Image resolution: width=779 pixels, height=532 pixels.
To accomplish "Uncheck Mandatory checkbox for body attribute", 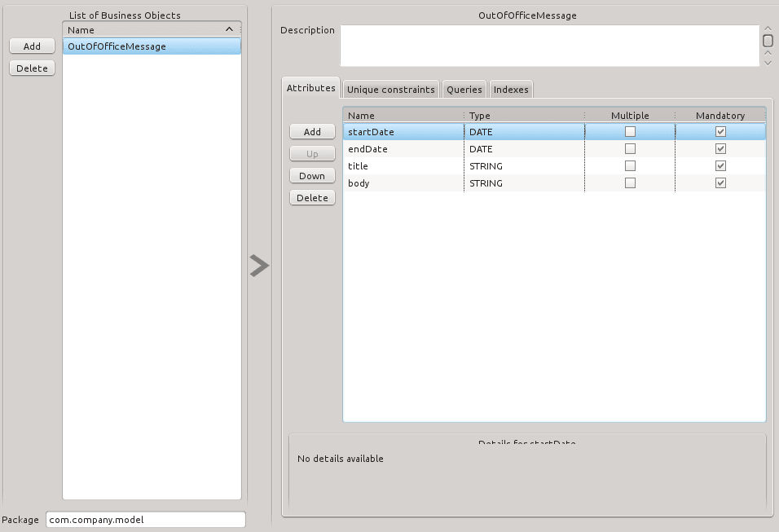I will (x=720, y=183).
